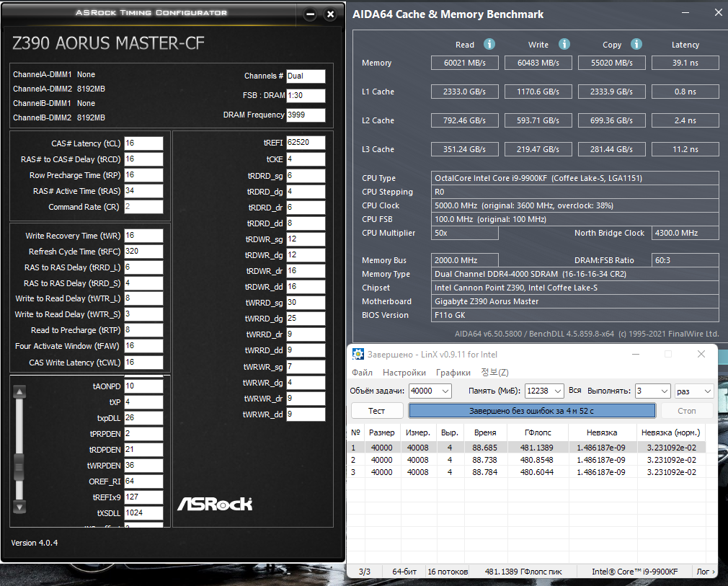This screenshot has height=586, width=728.
Task: Click the tCKE field in ASRock
Action: coord(306,159)
